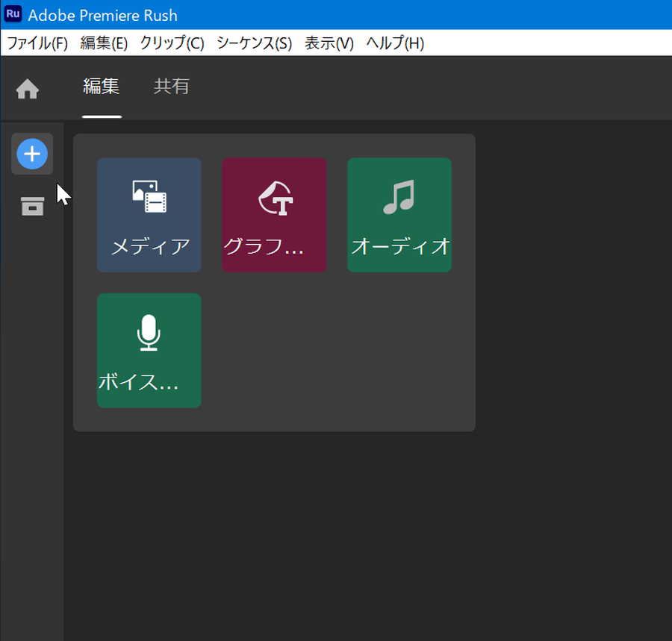Click the music note audio icon

click(399, 198)
